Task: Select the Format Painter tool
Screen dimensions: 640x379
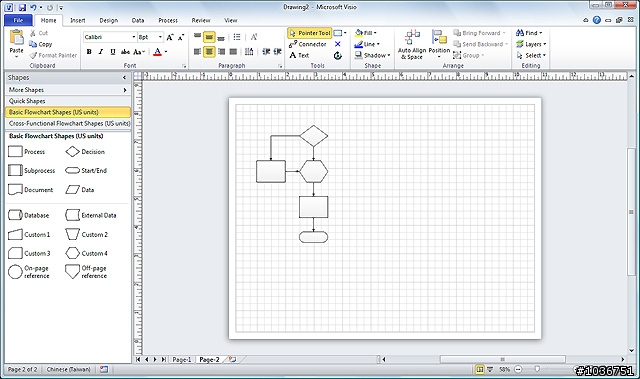Action: [53, 55]
